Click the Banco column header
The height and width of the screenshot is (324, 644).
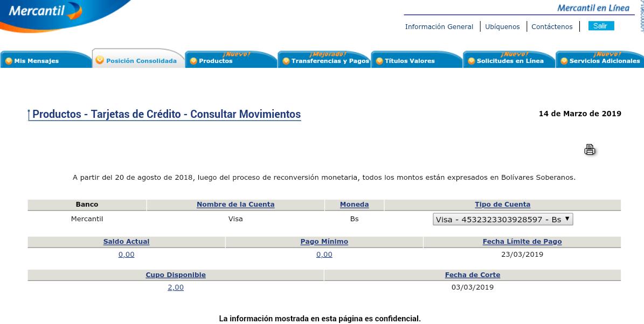87,204
